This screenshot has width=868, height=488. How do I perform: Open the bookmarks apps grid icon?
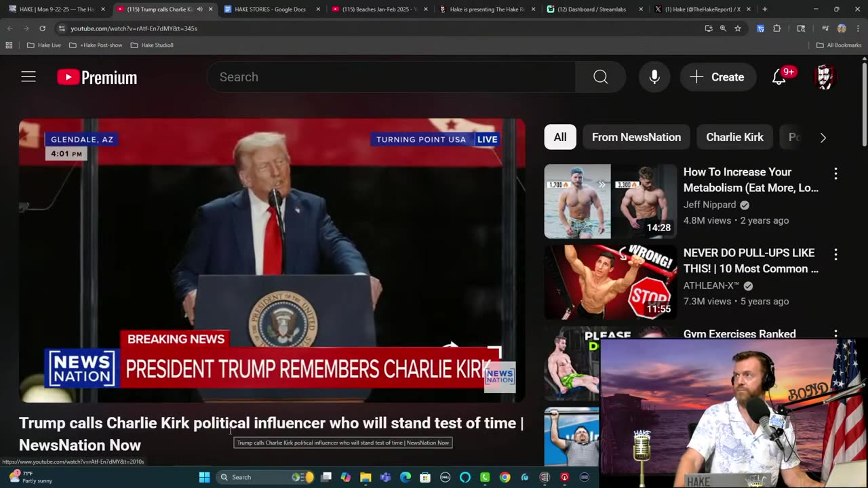point(9,45)
